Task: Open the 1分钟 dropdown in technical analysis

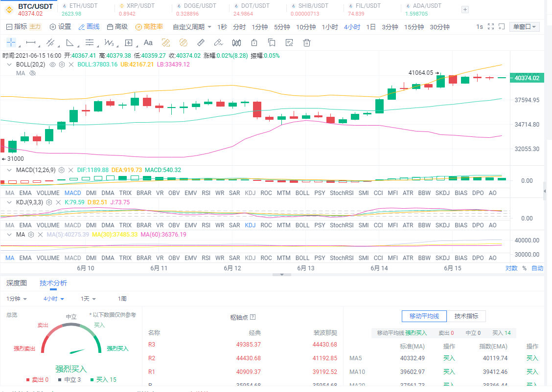Action: coord(17,299)
